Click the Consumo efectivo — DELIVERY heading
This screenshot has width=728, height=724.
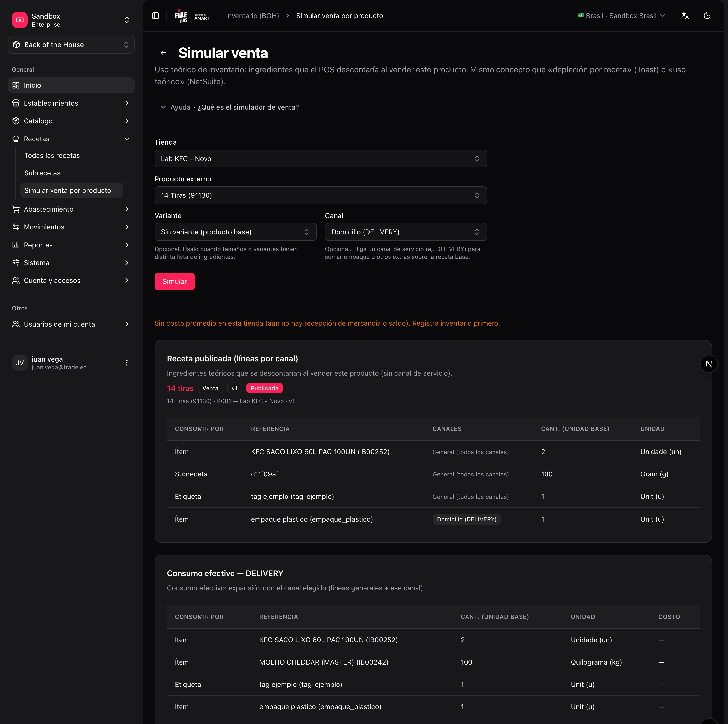(x=225, y=573)
